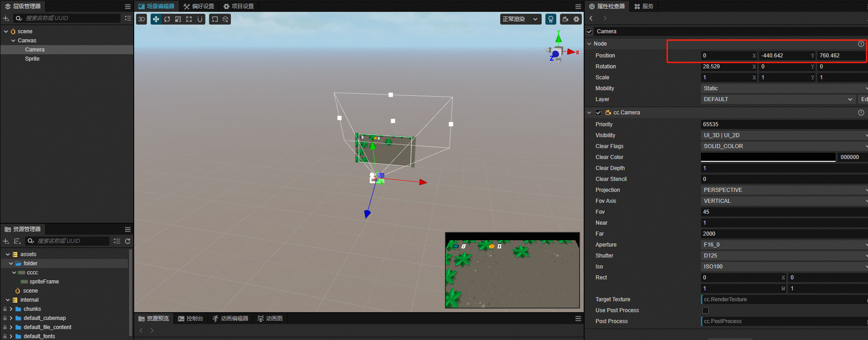Switch to the 属性检查器 tab

point(607,6)
